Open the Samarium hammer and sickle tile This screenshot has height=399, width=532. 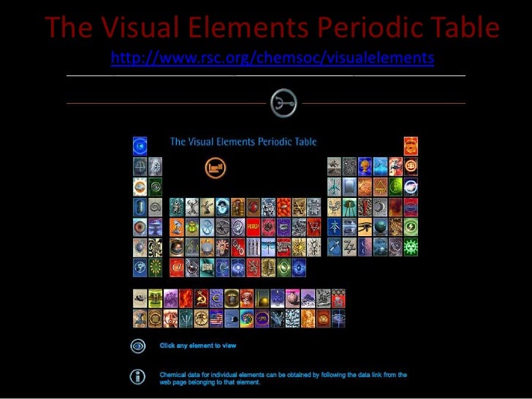coord(201,299)
